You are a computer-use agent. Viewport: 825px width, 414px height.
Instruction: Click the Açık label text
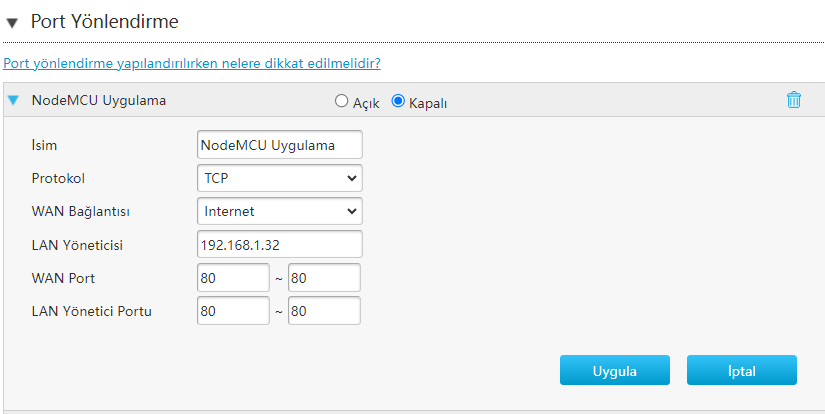pyautogui.click(x=367, y=102)
